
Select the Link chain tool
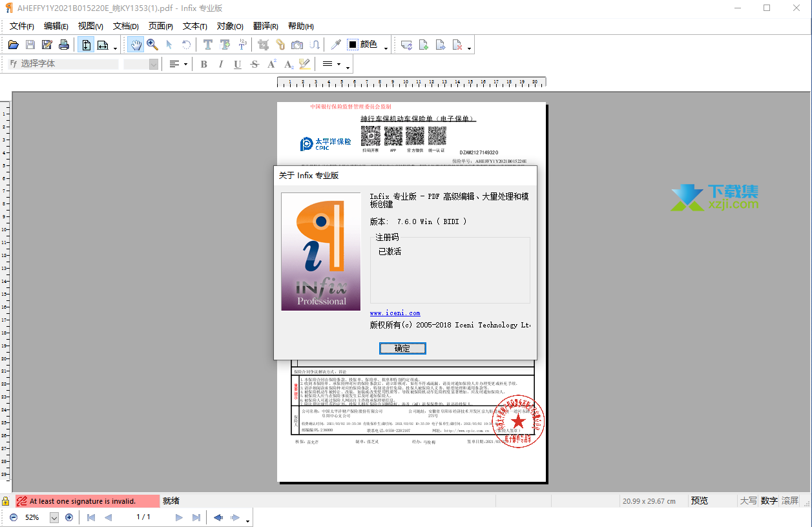(280, 45)
